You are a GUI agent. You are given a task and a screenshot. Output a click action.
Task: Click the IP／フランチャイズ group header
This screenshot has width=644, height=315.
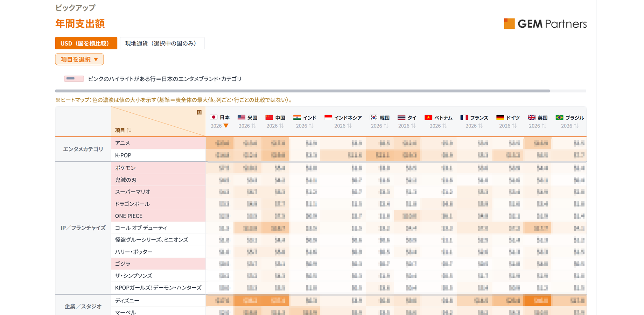click(83, 228)
